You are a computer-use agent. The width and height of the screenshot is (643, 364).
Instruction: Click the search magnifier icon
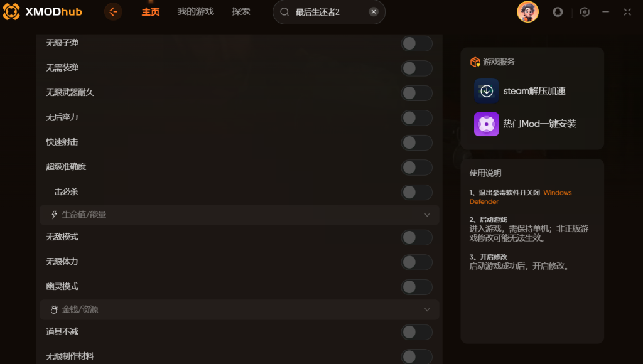pos(284,12)
